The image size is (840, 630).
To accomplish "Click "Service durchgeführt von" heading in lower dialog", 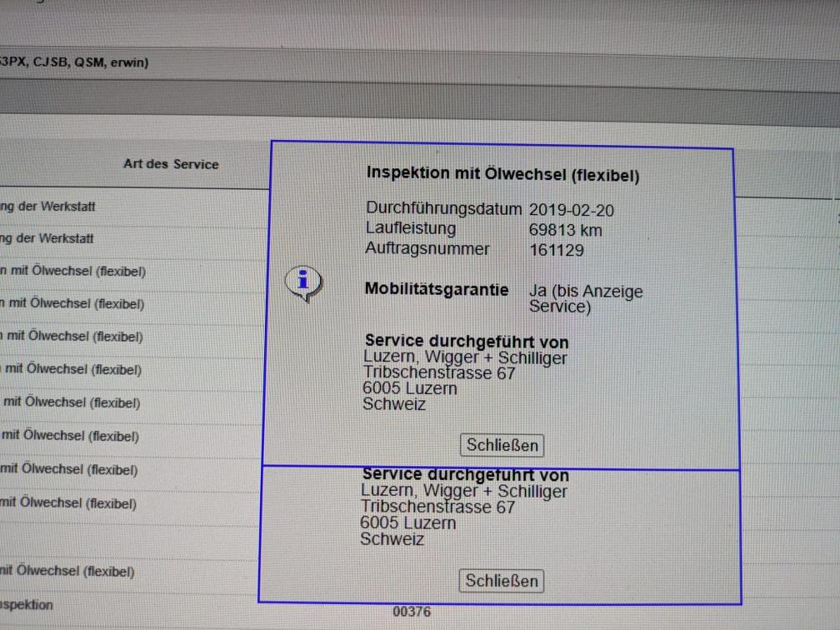I will click(x=465, y=475).
